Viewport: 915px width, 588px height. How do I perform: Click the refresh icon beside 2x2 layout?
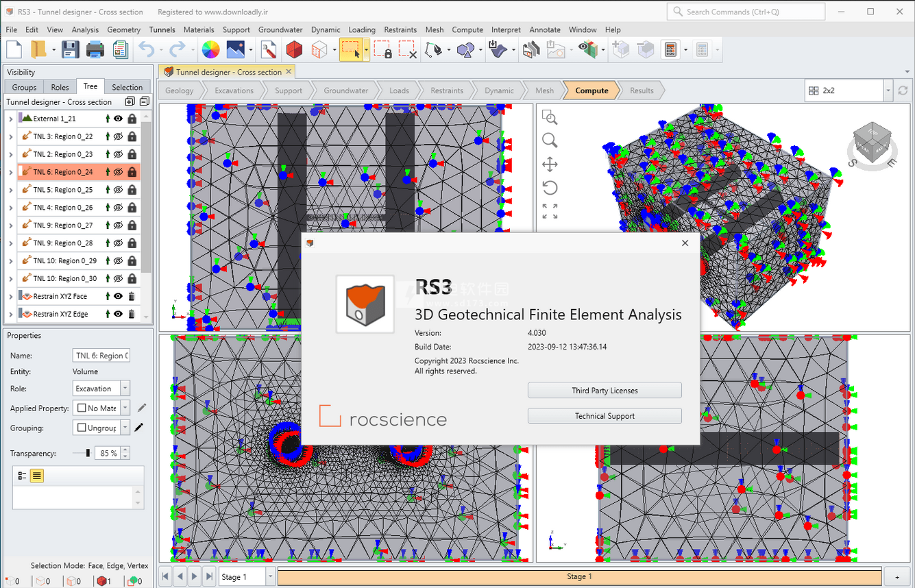click(903, 90)
